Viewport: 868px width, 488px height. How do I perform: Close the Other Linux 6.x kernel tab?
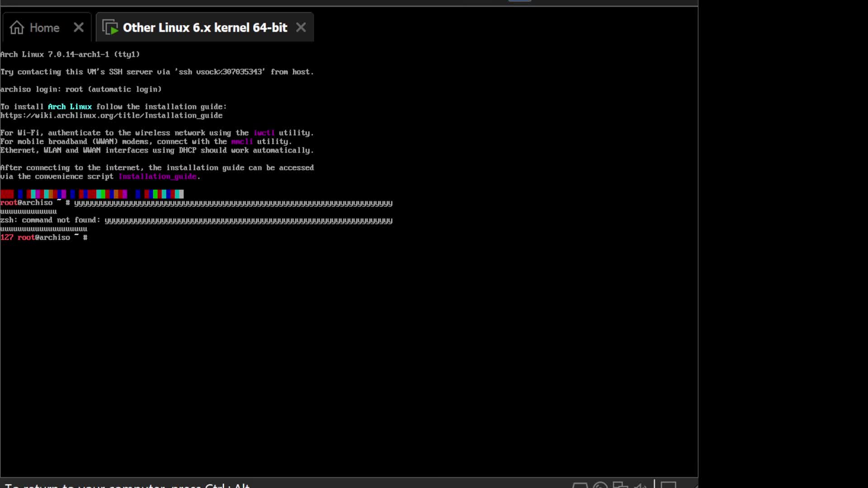301,28
